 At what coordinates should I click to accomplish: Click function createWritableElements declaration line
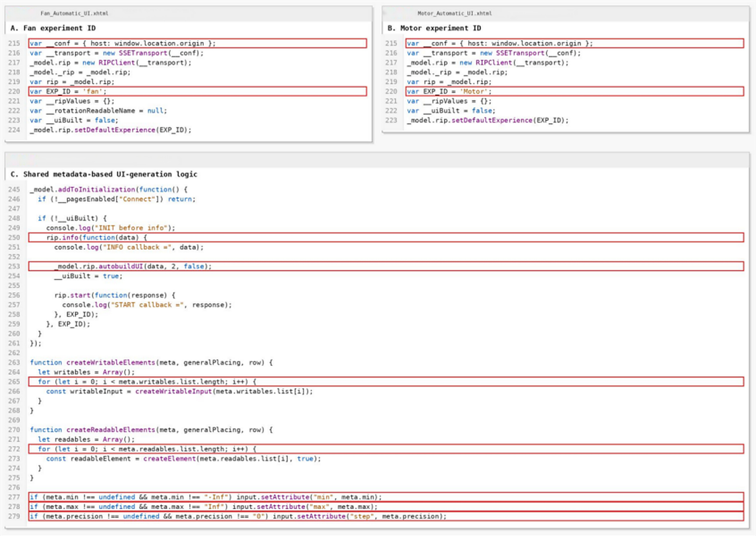(151, 363)
